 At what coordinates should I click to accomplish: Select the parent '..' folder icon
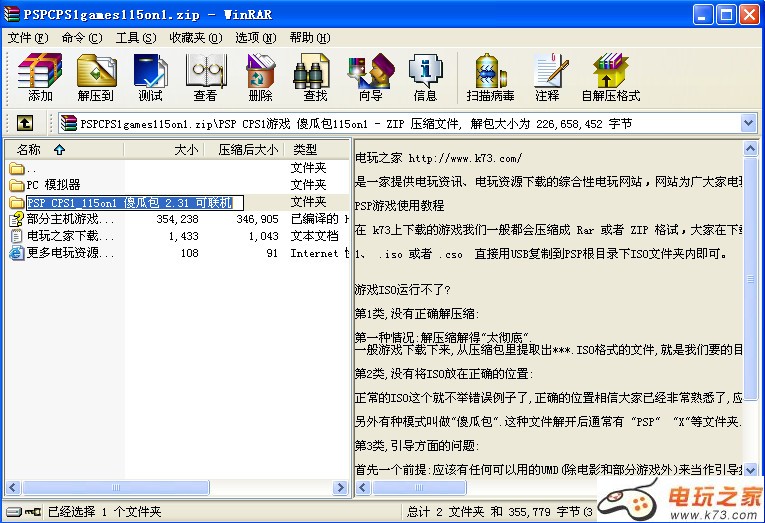(x=17, y=169)
